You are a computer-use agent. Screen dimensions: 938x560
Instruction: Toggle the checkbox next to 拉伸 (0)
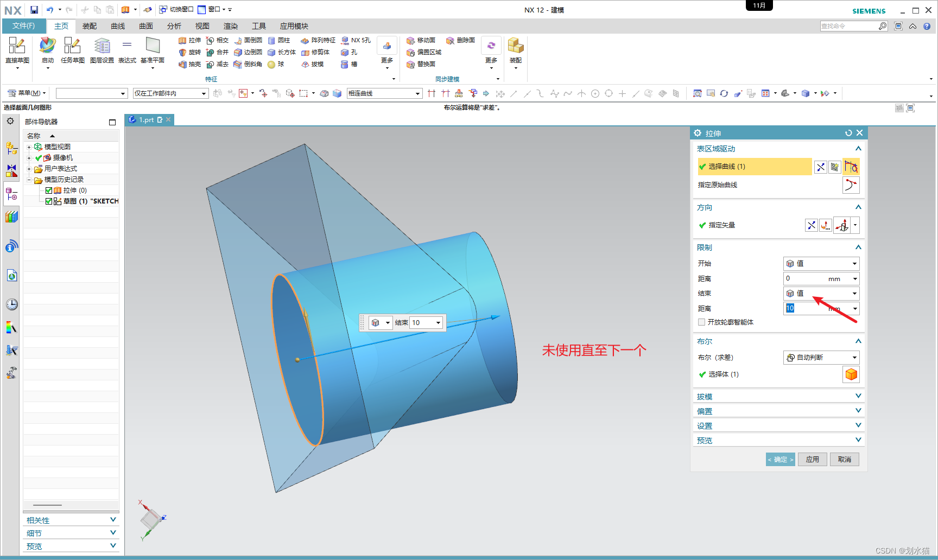(x=48, y=190)
